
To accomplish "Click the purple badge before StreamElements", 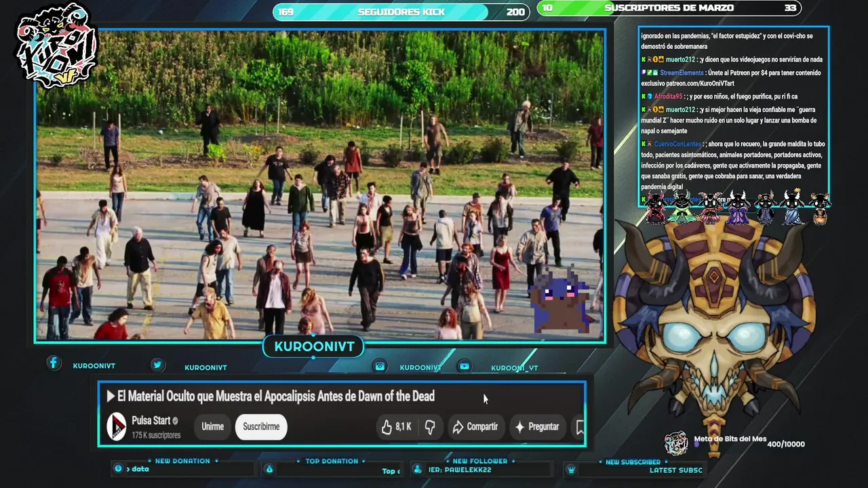I will click(644, 73).
